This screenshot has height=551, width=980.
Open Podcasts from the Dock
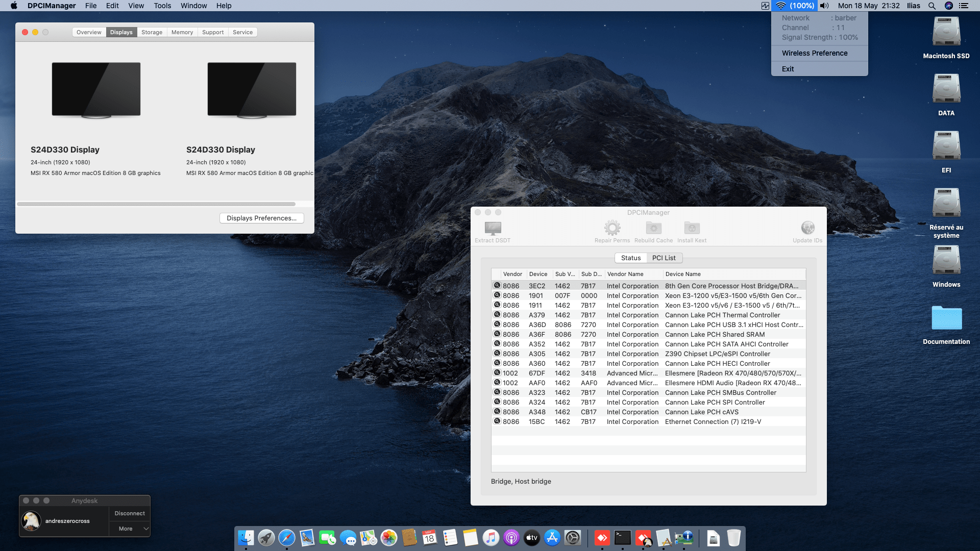coord(511,538)
